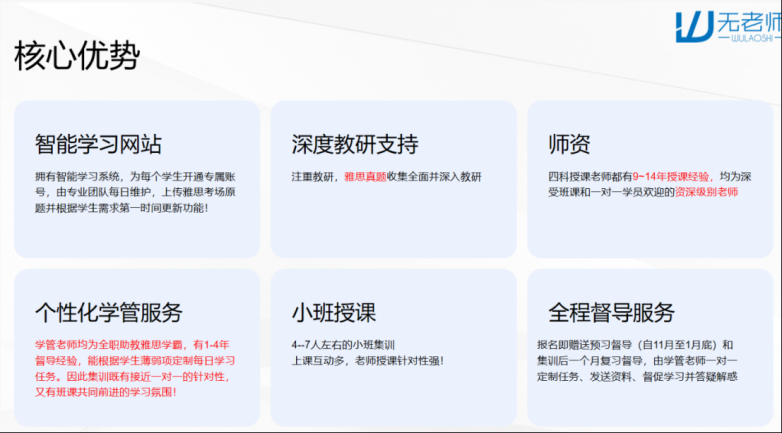This screenshot has width=782, height=433.
Task: Click the red 资深级别老师 text
Action: tap(707, 191)
